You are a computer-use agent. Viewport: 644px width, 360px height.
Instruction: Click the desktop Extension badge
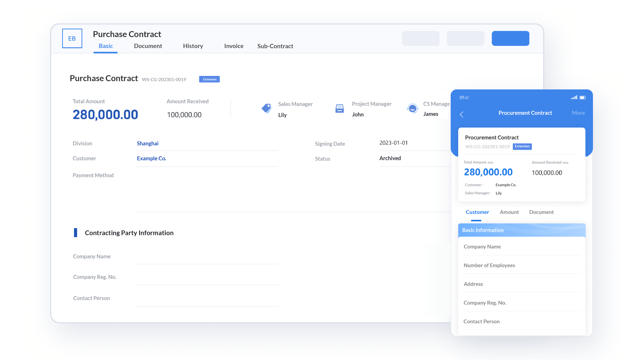point(210,79)
